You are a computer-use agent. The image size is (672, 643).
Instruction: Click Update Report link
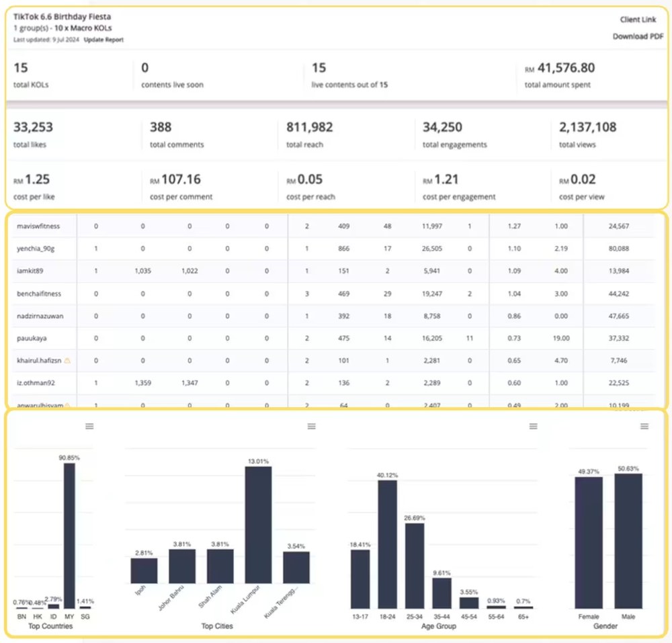[103, 40]
